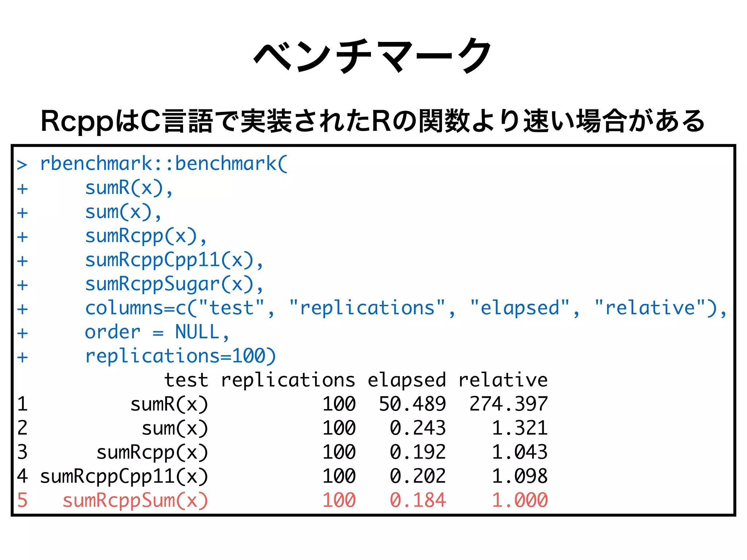The image size is (747, 560).
Task: Select the elapsed value 0.192
Action: click(418, 452)
